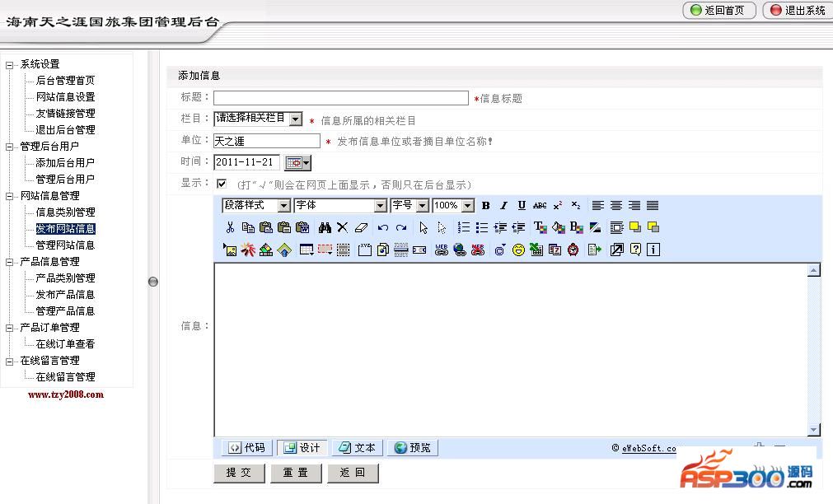Open the www.tzy2008.com link
The height and width of the screenshot is (504, 833).
(x=66, y=394)
